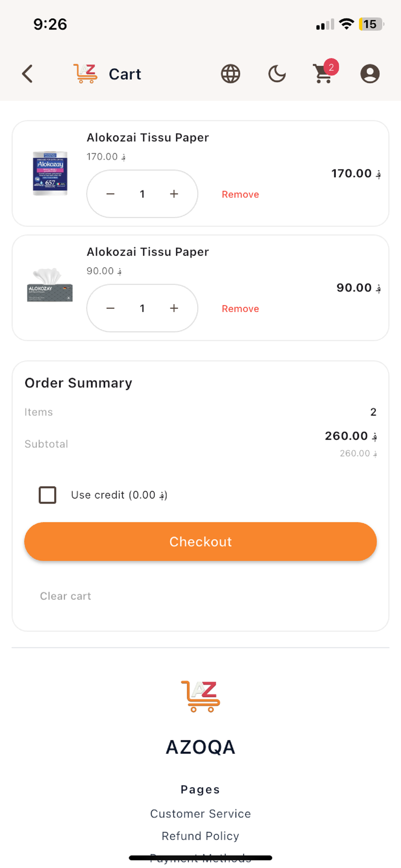The height and width of the screenshot is (868, 401).
Task: Open the user account profile icon
Action: [370, 74]
